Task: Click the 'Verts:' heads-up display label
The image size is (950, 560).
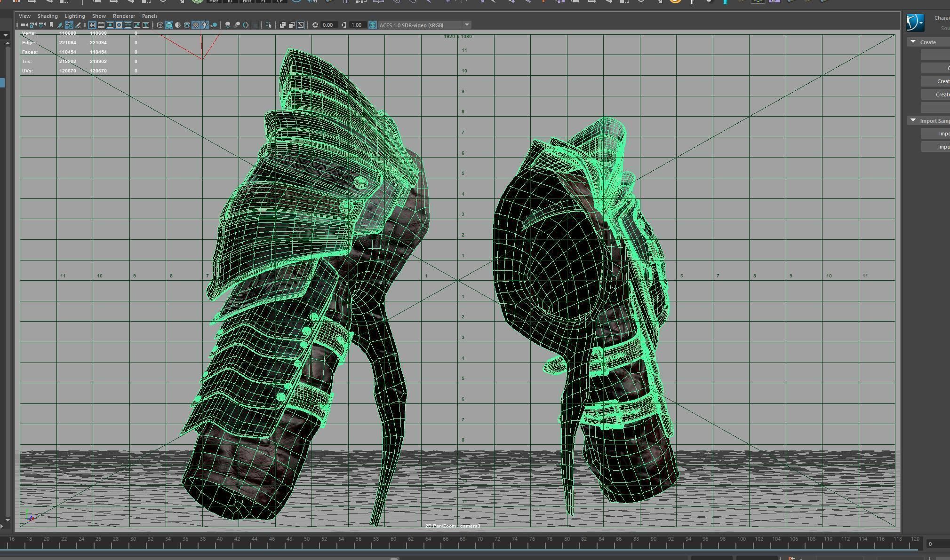Action: coord(28,33)
